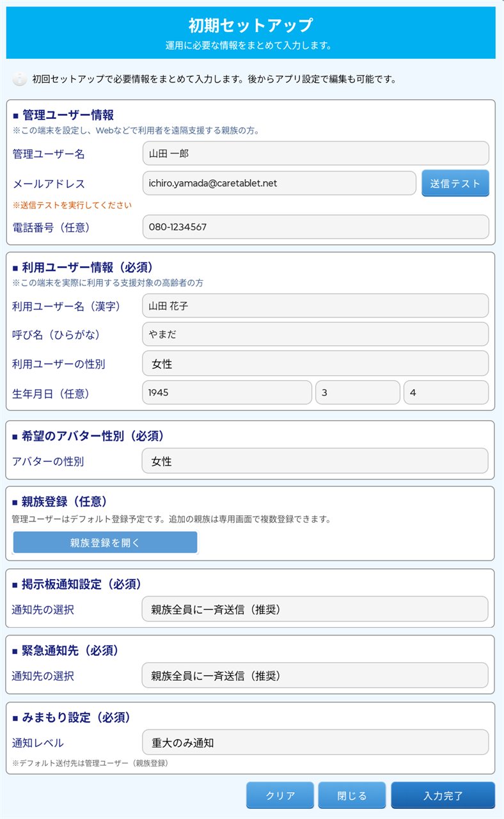Click the 希望のアバター性別（必須） heading

click(x=88, y=436)
